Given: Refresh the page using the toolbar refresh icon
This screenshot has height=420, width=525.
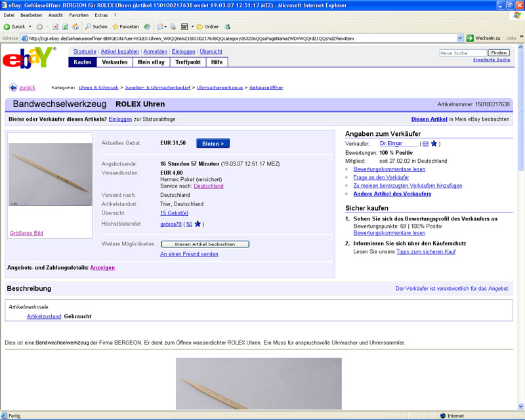Looking at the screenshot, I should pyautogui.click(x=66, y=27).
